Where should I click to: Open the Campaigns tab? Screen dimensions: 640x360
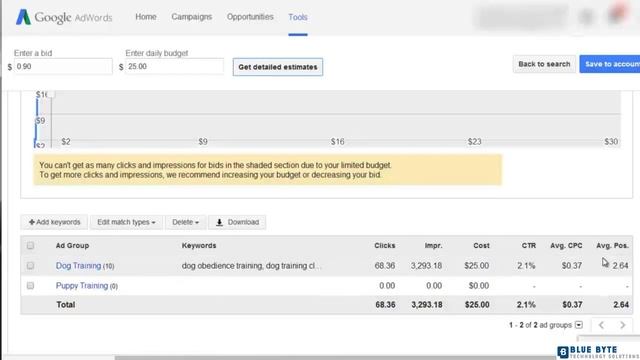tap(191, 17)
